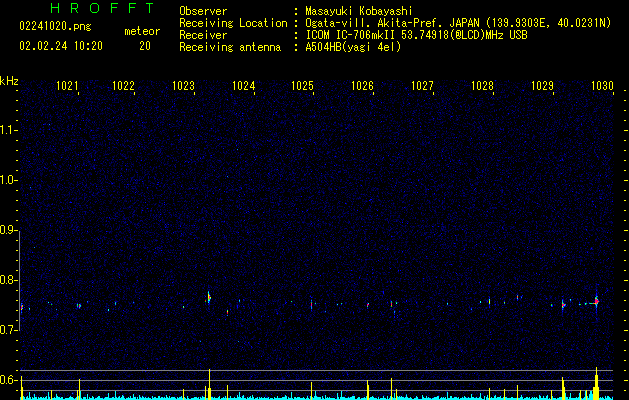Image resolution: width=629 pixels, height=400 pixels.
Task: Click the 1028 time axis marker
Action: pyautogui.click(x=482, y=86)
